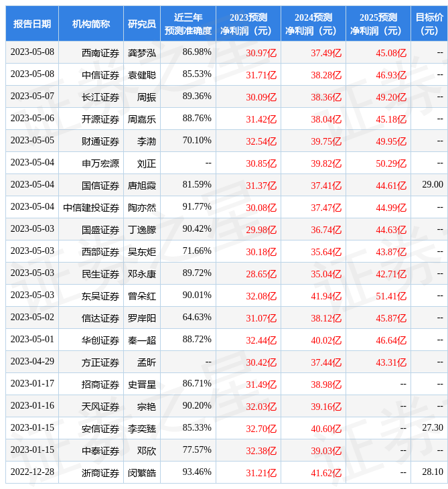
Task: Click 2024 profit forecast 41.94亿
Action: point(326,296)
